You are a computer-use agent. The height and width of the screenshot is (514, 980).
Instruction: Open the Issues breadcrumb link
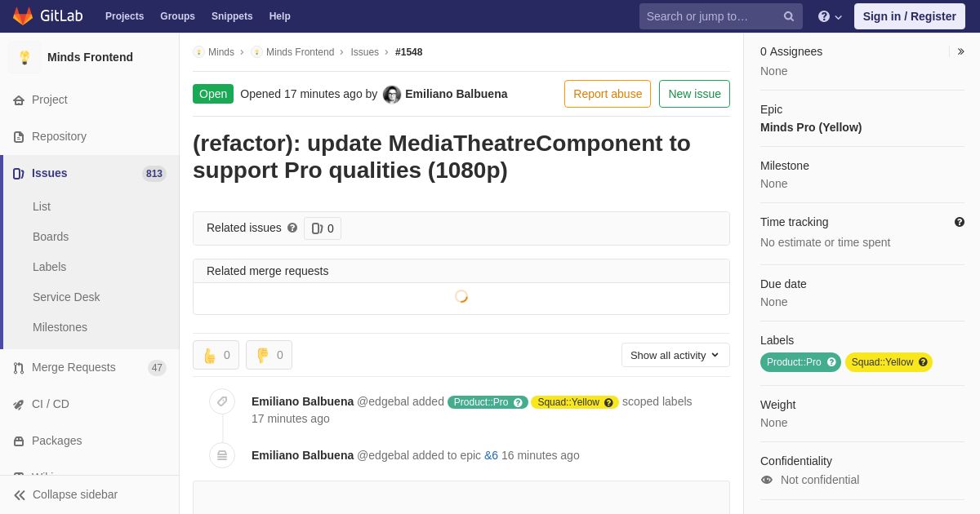[x=364, y=52]
